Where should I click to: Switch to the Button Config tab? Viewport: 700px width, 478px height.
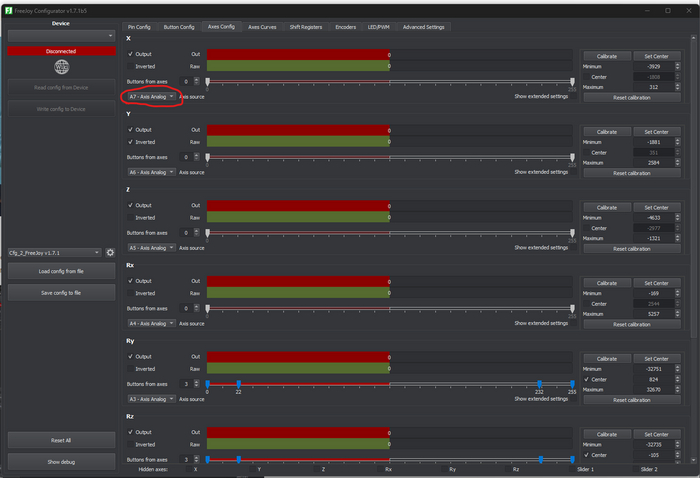click(179, 27)
